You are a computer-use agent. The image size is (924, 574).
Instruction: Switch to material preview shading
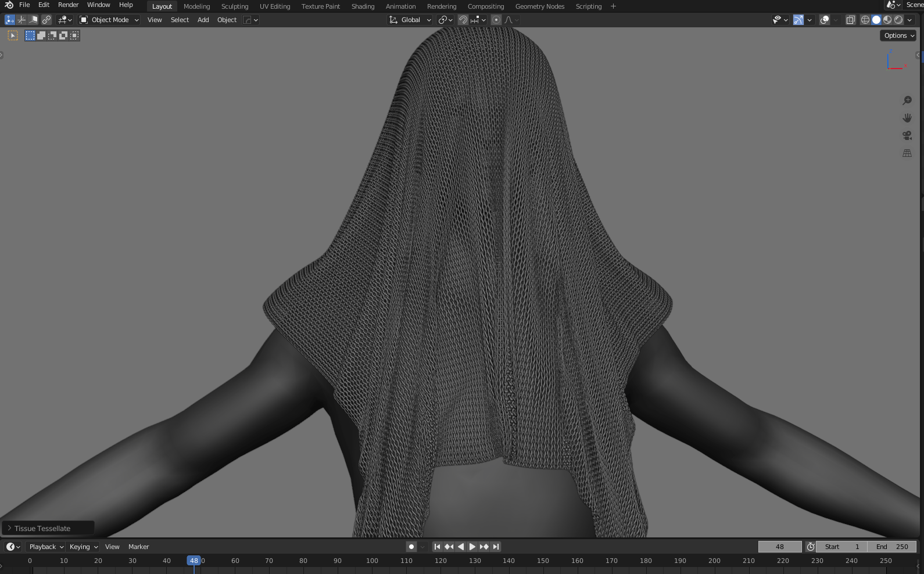click(x=887, y=20)
